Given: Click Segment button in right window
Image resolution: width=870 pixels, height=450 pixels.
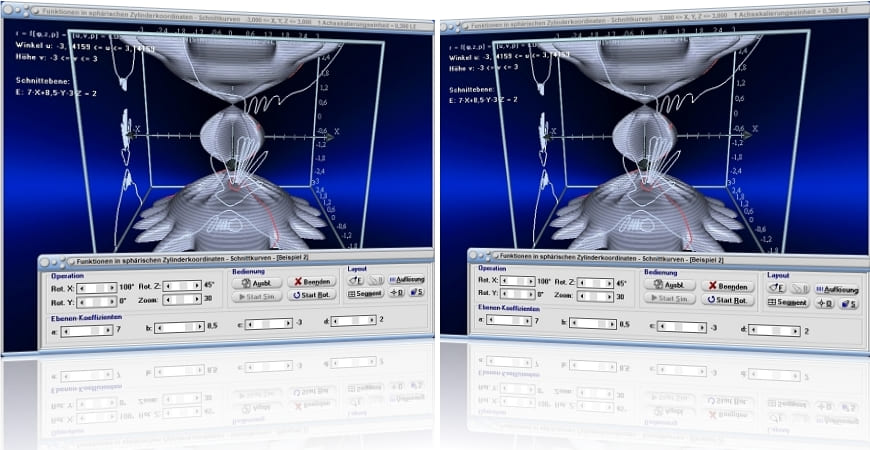Looking at the screenshot, I should (x=788, y=302).
